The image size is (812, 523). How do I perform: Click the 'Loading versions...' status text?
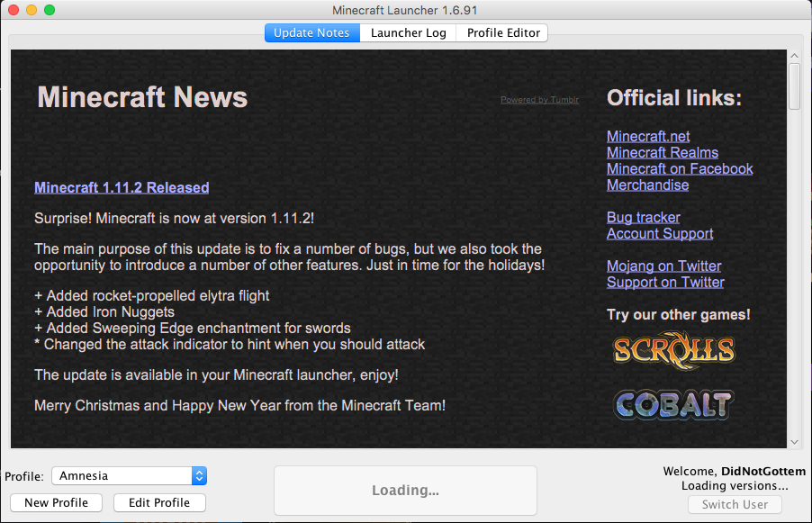pos(735,486)
